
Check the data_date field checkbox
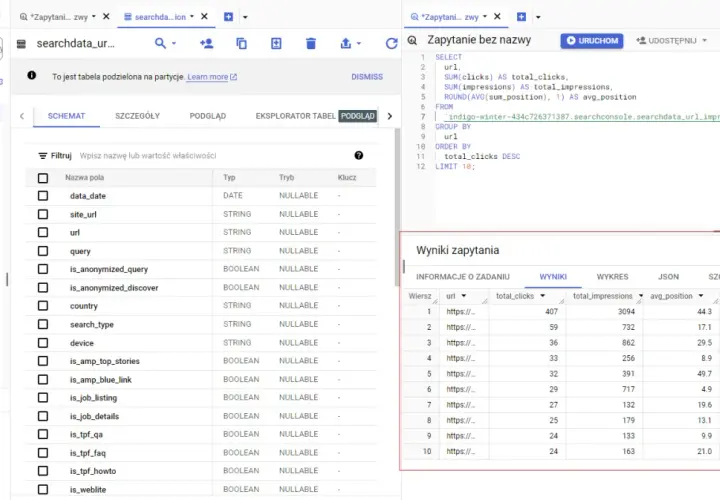[43, 196]
